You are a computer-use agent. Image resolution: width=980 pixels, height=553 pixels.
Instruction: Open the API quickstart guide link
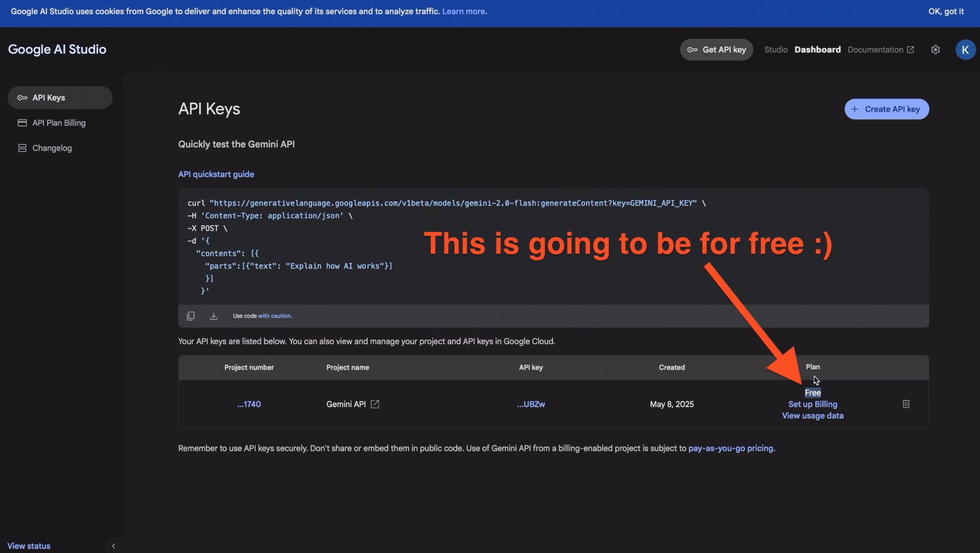[x=216, y=174]
